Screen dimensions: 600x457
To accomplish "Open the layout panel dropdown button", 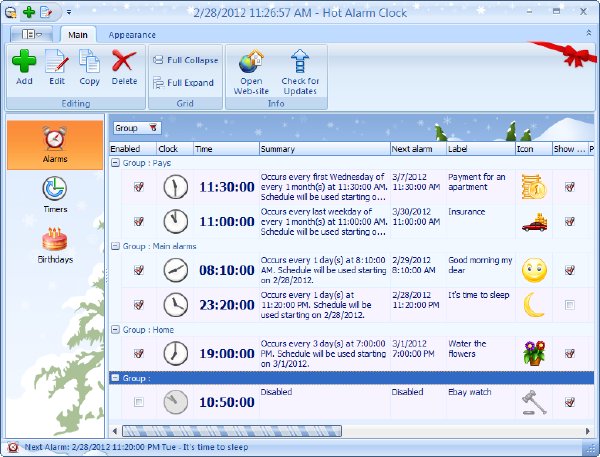I will pos(31,34).
